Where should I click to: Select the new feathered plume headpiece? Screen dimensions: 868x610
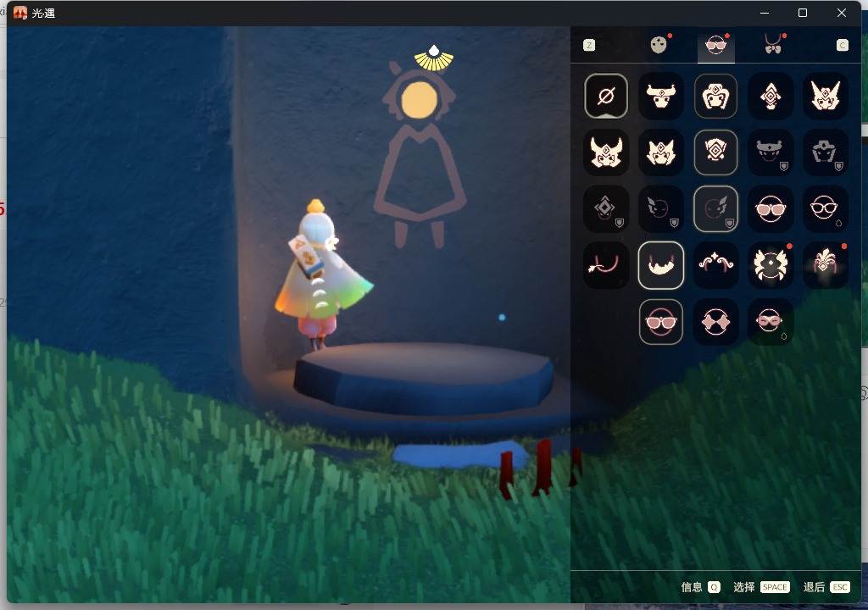(825, 264)
